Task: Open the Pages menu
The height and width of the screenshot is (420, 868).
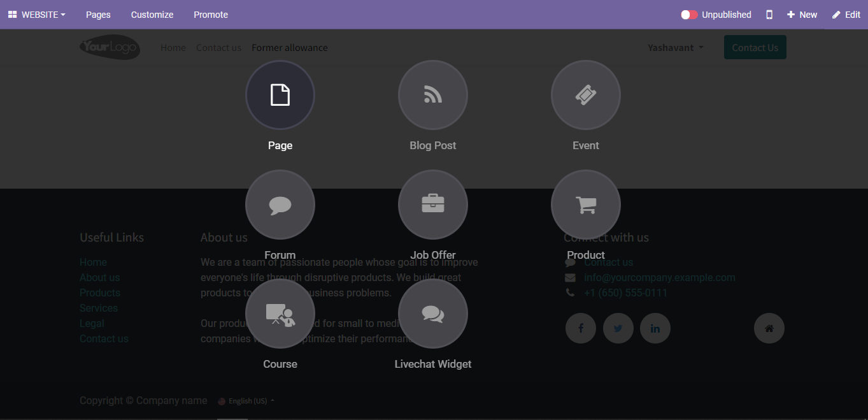Action: [x=98, y=15]
